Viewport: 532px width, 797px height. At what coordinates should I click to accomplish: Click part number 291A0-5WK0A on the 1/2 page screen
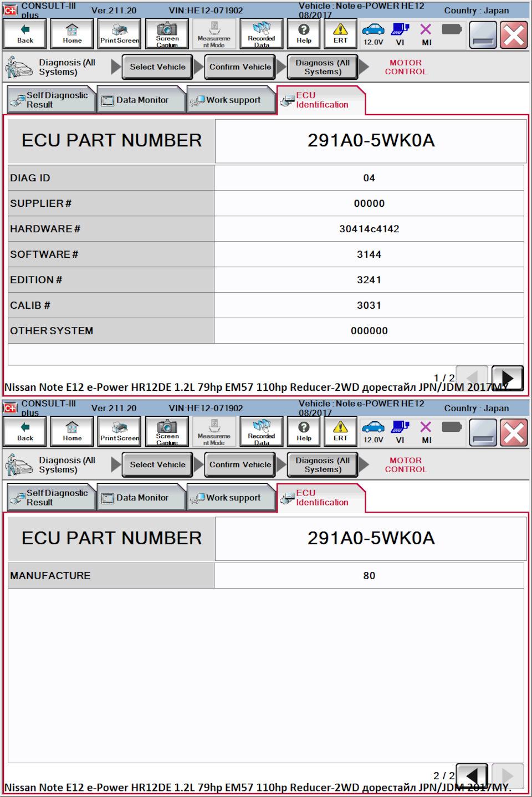(x=371, y=140)
